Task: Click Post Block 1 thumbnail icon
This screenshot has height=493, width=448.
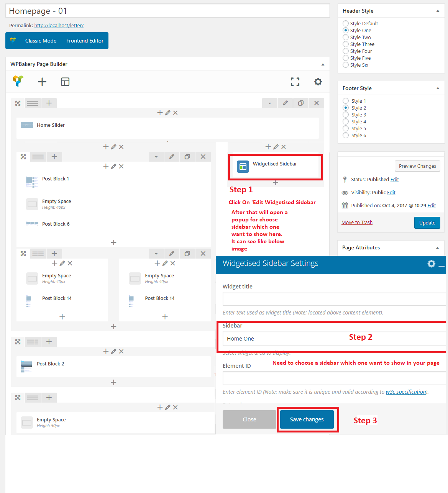Action: pos(32,182)
